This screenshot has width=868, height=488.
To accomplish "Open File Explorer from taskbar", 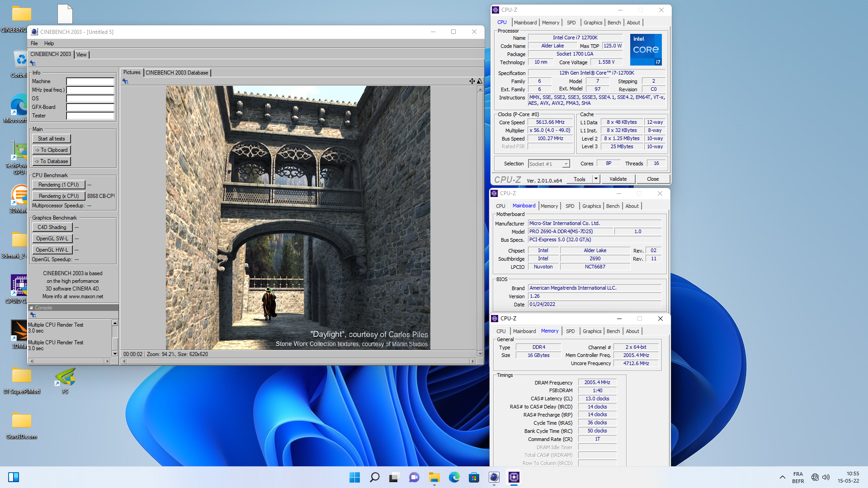I will coord(434,477).
